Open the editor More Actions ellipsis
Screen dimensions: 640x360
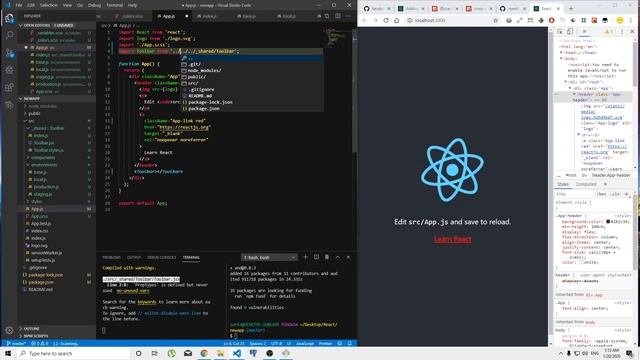(348, 16)
